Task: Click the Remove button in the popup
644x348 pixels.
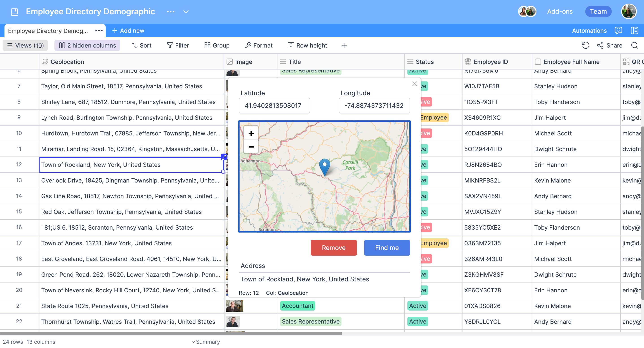Action: click(x=333, y=248)
